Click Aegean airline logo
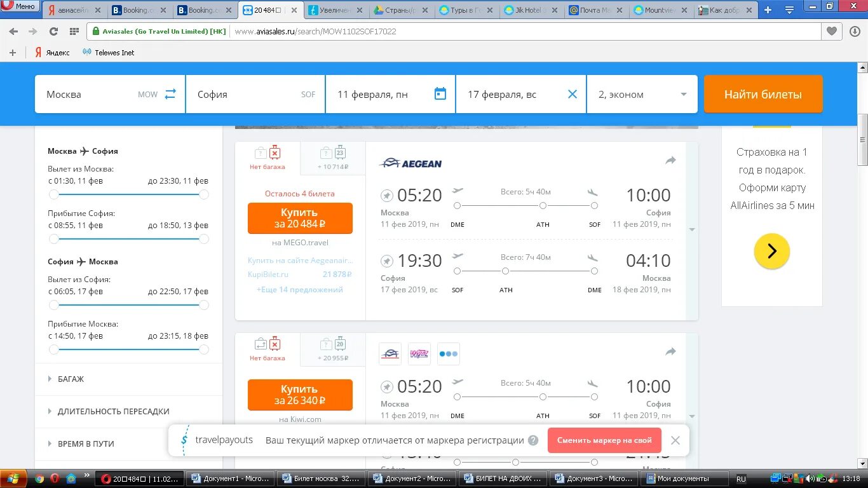Viewport: 868px width, 488px height. [x=410, y=163]
